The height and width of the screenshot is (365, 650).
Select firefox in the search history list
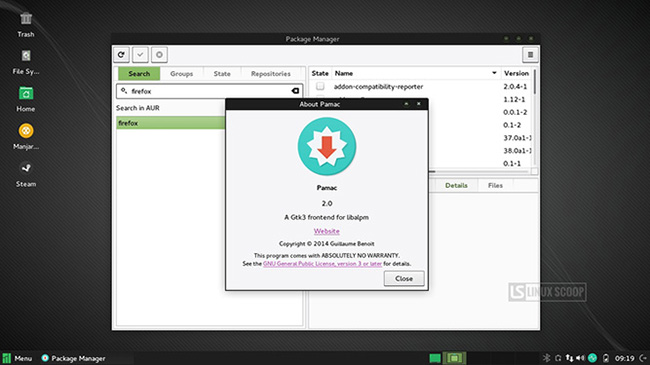[171, 123]
